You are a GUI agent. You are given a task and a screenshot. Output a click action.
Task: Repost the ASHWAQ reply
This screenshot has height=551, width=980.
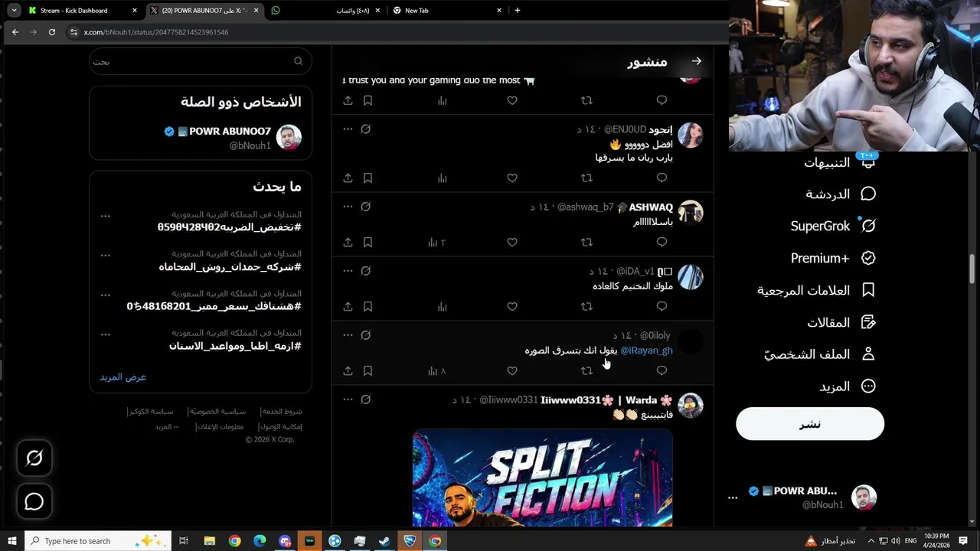pyautogui.click(x=586, y=243)
